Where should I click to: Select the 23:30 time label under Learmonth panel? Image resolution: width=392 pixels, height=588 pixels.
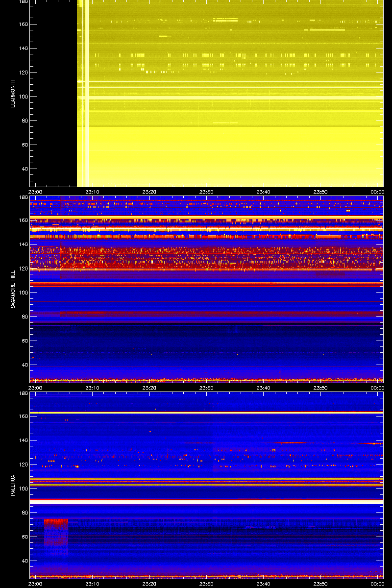pyautogui.click(x=206, y=192)
